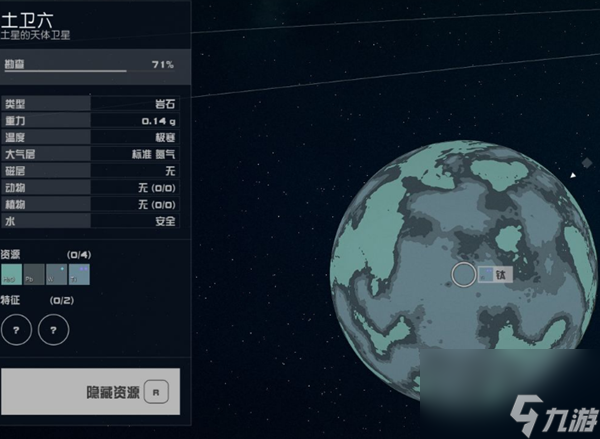600x439 pixels.
Task: Click the 标准 氮气 atmosphere value
Action: click(153, 154)
